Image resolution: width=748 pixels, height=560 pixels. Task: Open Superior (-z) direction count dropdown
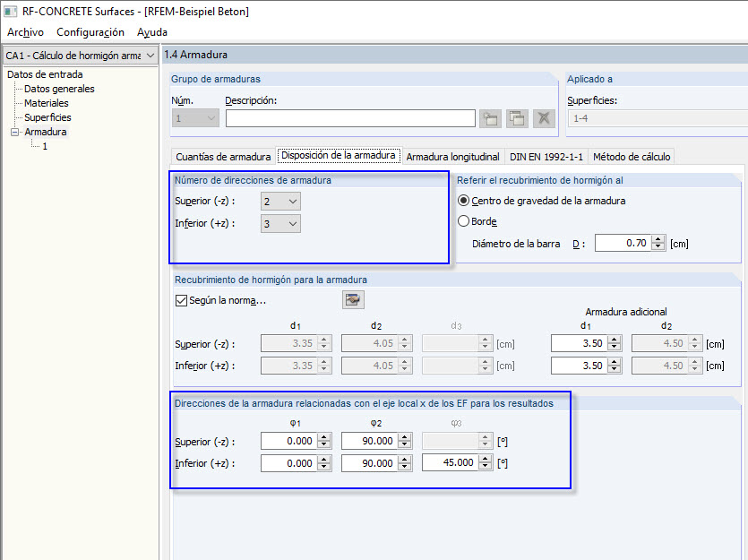tap(280, 202)
